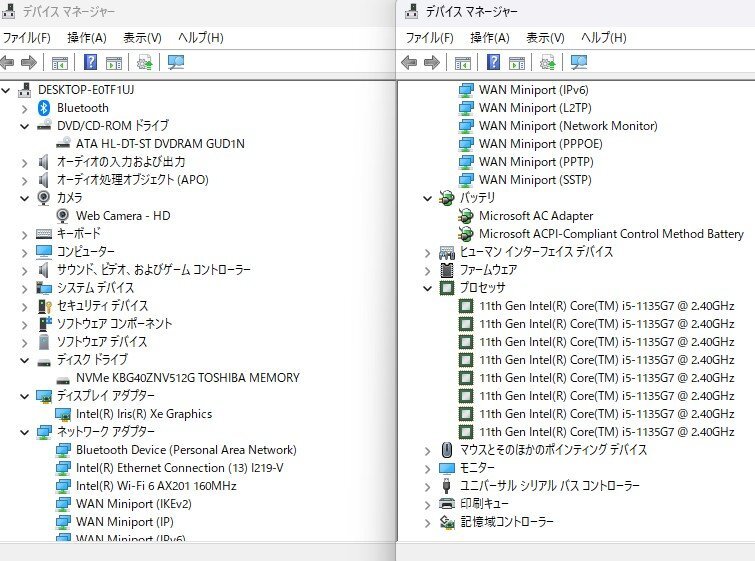Expand the 記憶域コントローラー category
Viewport: 755px width, 561px height.
point(428,523)
